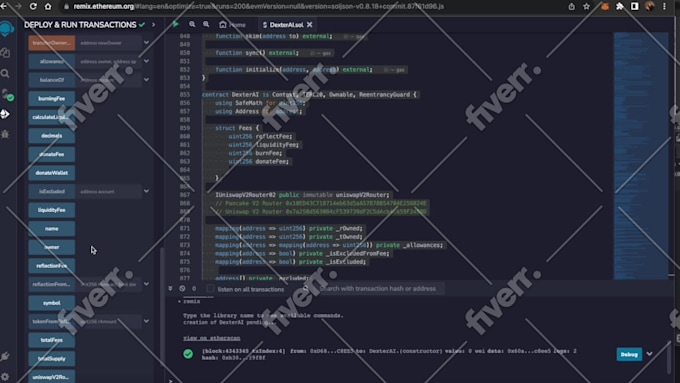Click the code minimap on editor right
This screenshot has height=383, width=680.
641,155
